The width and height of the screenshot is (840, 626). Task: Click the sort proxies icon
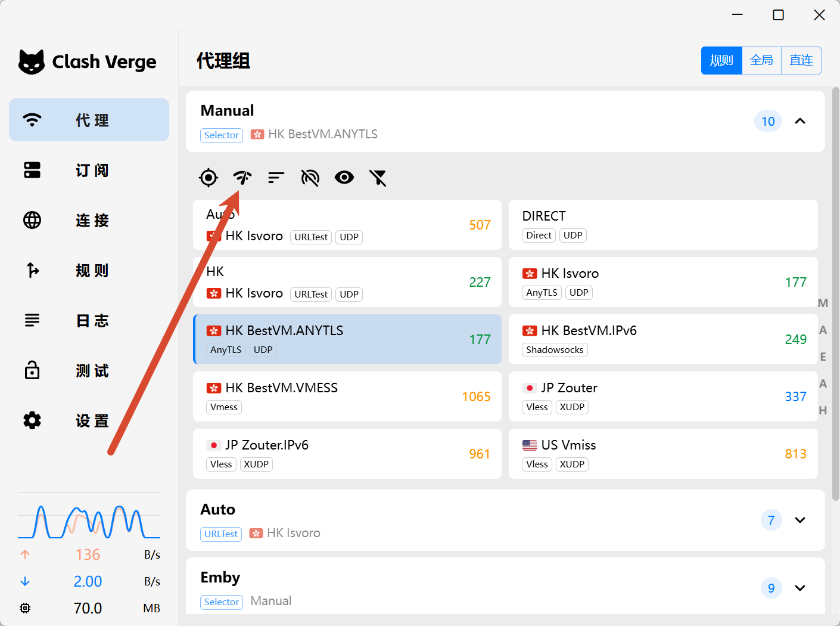(276, 177)
